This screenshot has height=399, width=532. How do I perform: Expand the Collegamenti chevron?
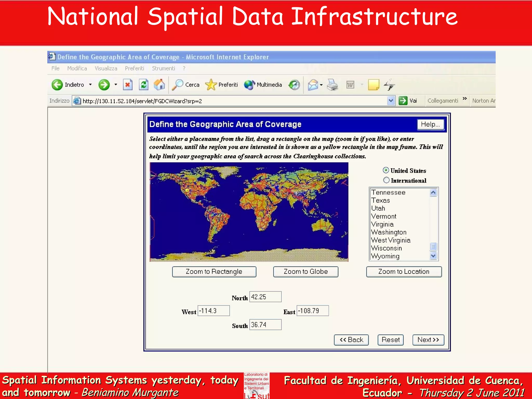coord(465,98)
